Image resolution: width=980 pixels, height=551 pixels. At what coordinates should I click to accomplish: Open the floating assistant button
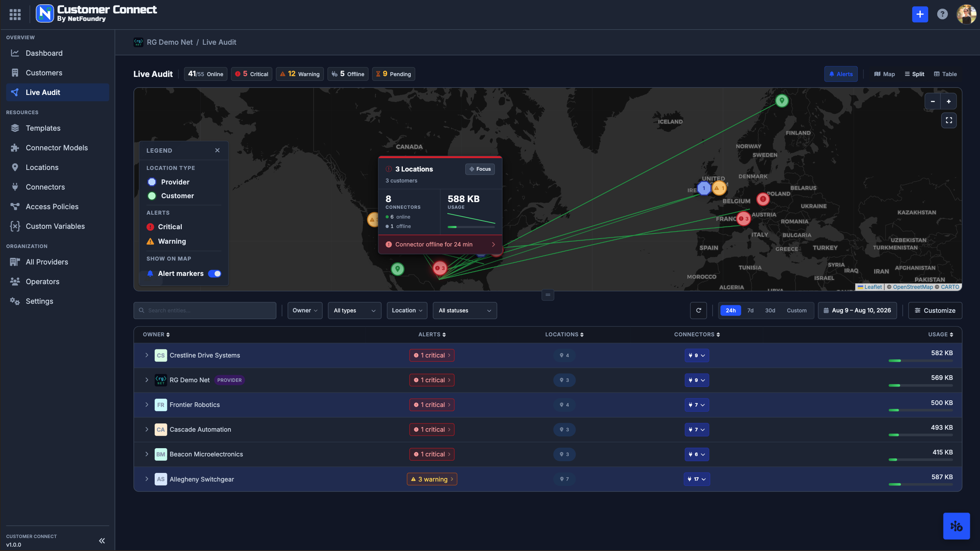956,526
